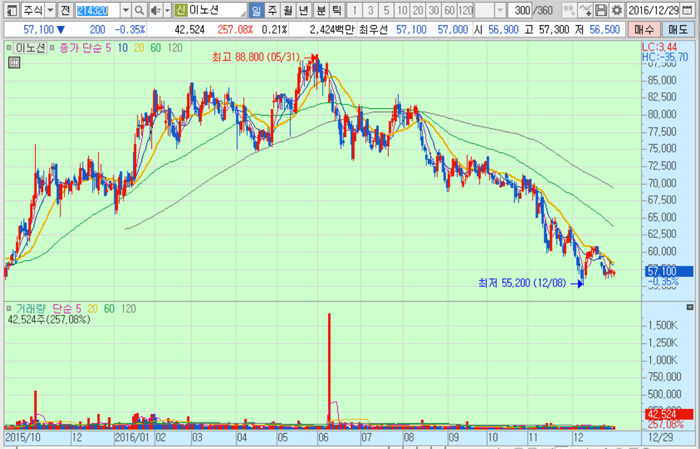The image size is (700, 449).
Task: Select the 일 daily period button
Action: (256, 9)
